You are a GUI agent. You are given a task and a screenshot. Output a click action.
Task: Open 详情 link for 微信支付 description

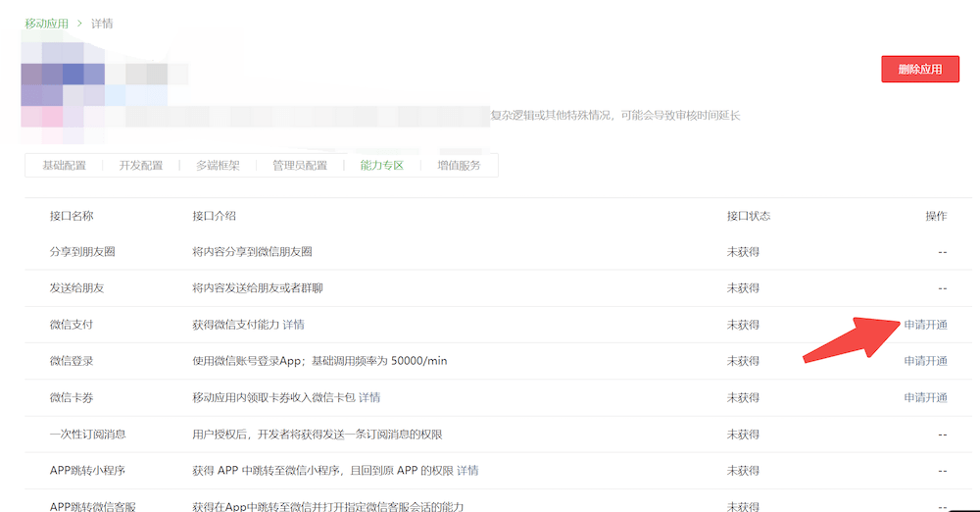(294, 325)
